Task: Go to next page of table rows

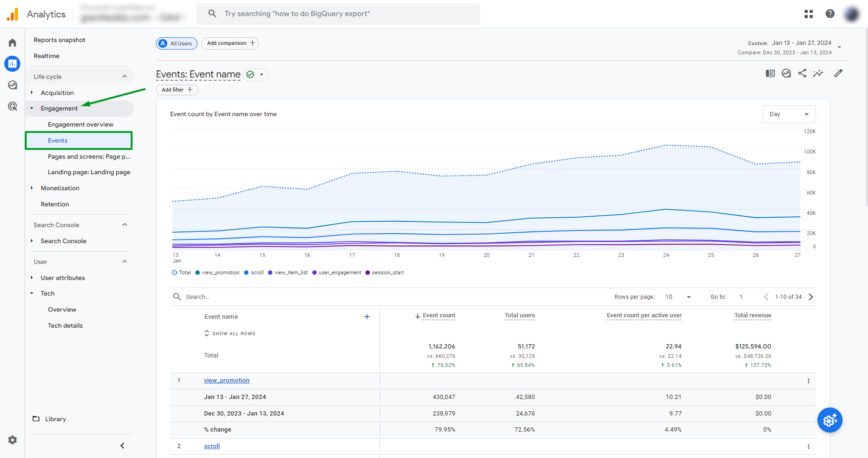Action: coord(811,297)
